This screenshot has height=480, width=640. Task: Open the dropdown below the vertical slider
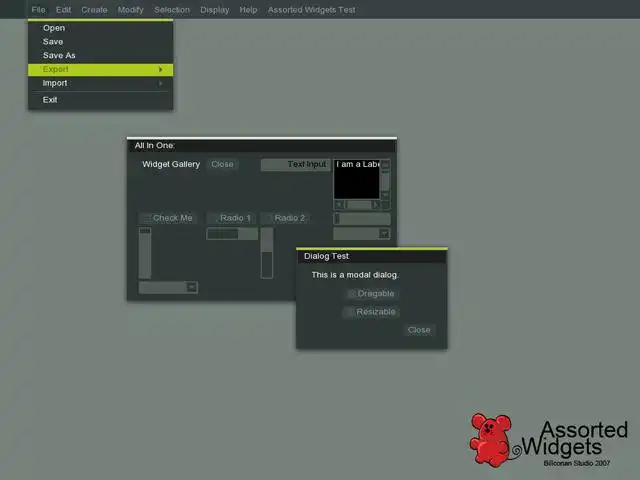(168, 287)
